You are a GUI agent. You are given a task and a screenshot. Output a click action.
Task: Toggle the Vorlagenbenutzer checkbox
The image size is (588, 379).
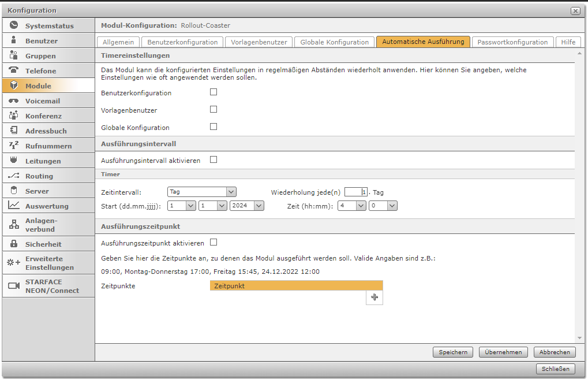tap(214, 109)
